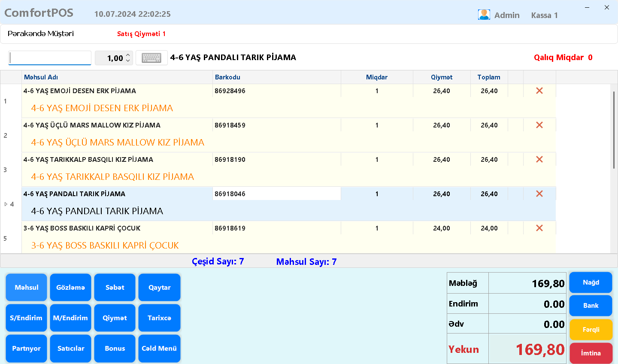Delete the EMOJİ DESEN ERK PİJAMA row
618x364 pixels.
click(x=539, y=91)
